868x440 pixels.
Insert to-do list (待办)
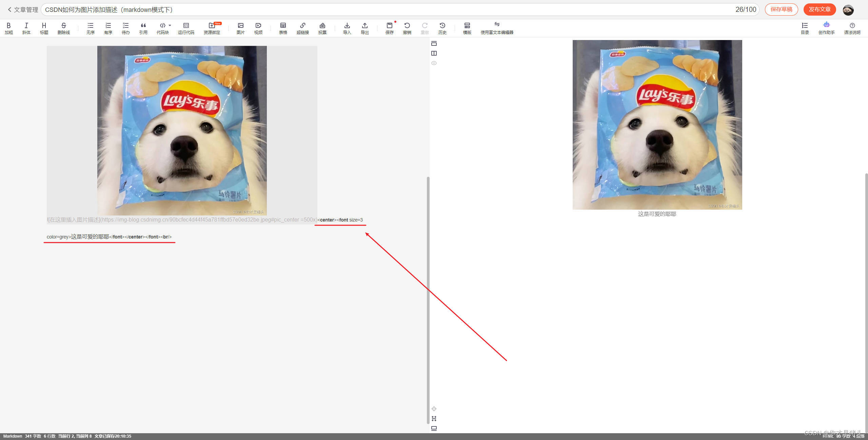126,28
